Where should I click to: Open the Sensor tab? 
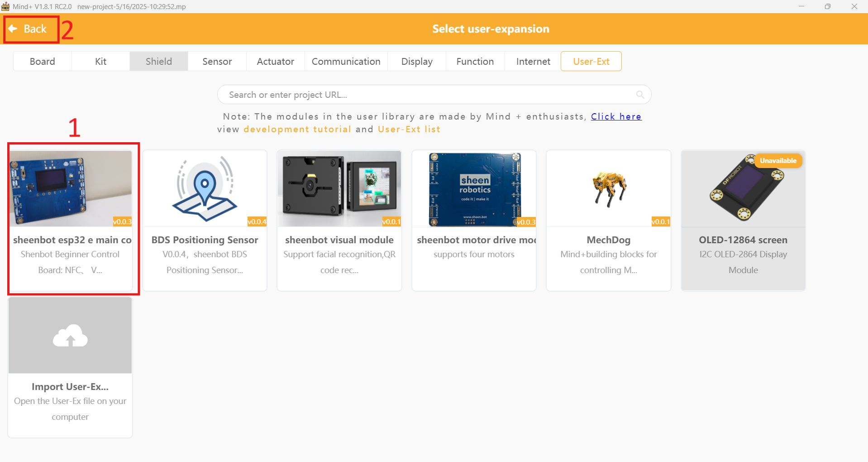tap(217, 61)
